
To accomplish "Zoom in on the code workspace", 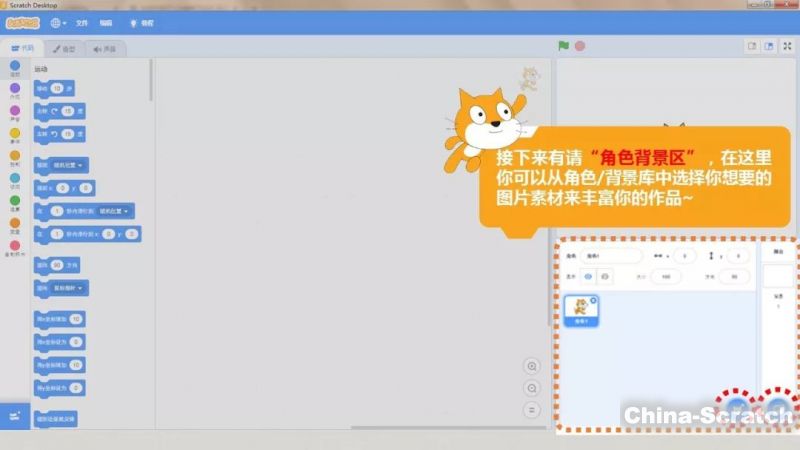I will click(x=532, y=366).
